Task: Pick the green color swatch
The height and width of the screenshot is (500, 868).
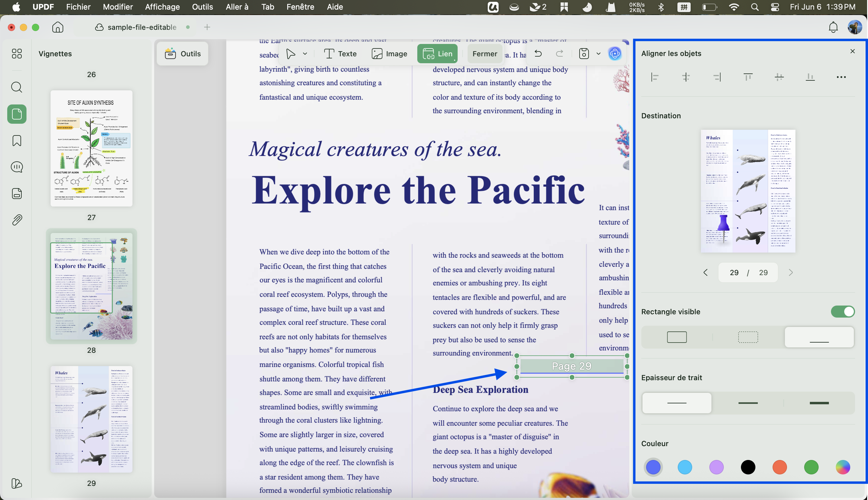Action: pyautogui.click(x=811, y=467)
